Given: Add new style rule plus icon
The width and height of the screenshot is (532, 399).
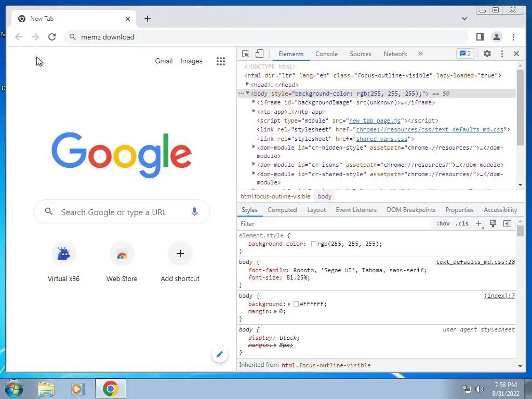Looking at the screenshot, I should [x=478, y=223].
